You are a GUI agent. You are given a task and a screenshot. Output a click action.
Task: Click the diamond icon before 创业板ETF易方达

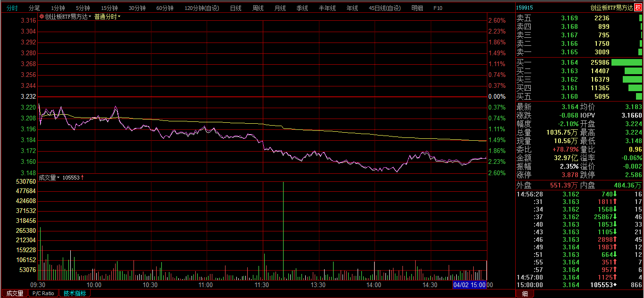coord(42,17)
